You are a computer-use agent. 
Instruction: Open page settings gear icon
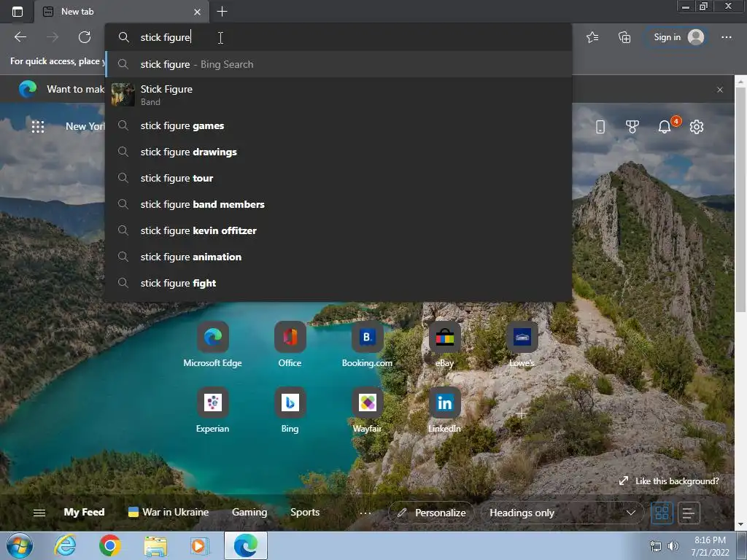tap(697, 127)
